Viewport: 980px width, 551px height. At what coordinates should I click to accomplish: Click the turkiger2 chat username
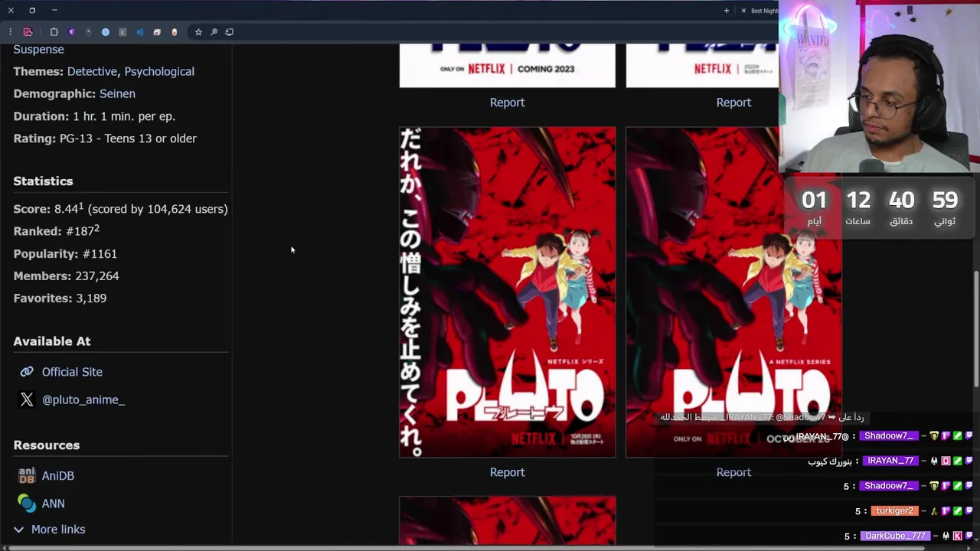(x=894, y=510)
